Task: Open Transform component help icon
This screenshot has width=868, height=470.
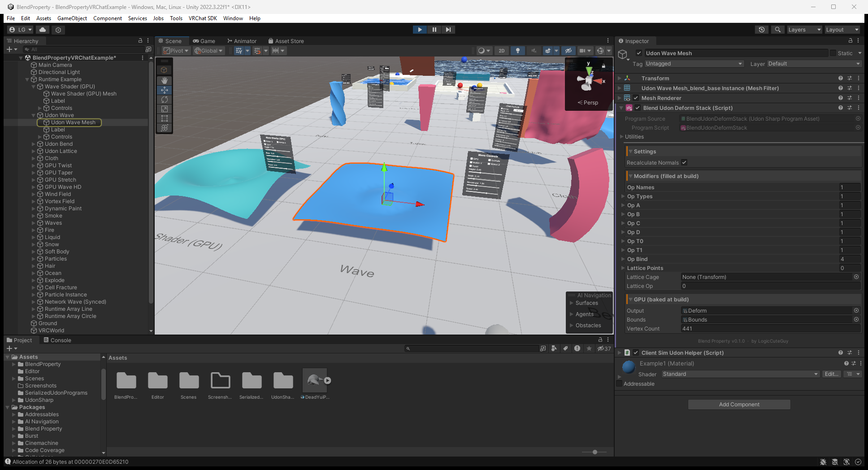Action: (x=841, y=78)
